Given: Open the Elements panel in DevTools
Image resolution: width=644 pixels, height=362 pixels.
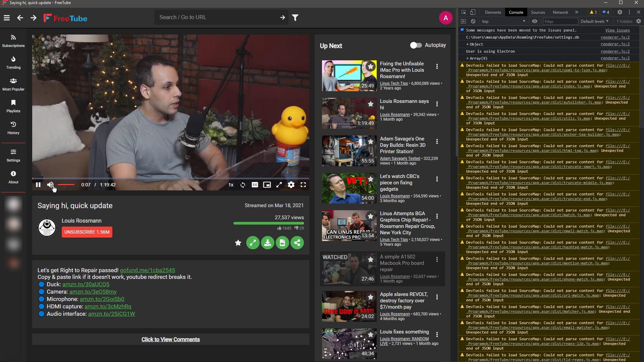Looking at the screenshot, I should [493, 12].
